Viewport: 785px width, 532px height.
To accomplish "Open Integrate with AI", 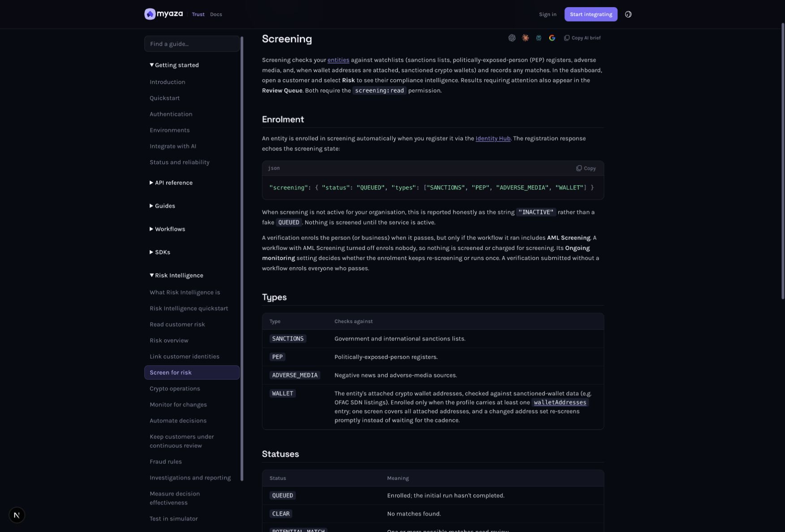I will pos(173,146).
